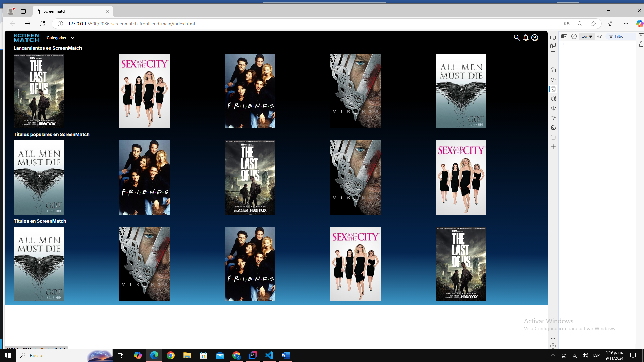644x362 pixels.
Task: Open the notifications bell in ScreenMatch header
Action: (x=526, y=38)
